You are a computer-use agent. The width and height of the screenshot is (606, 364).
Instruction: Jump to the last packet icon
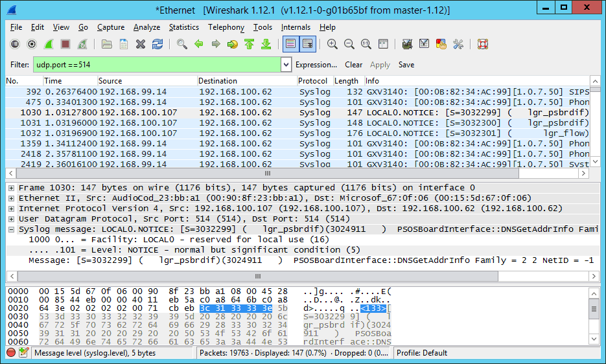coord(266,44)
